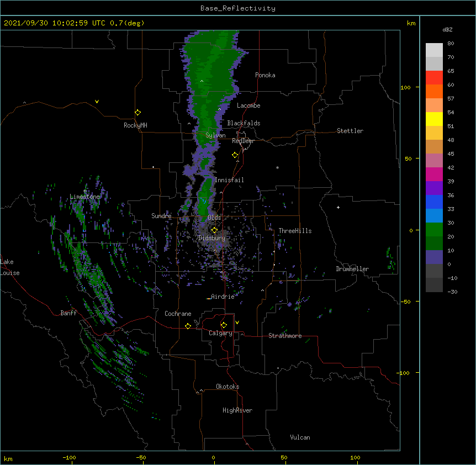Click the yellow v marker right of the Calgary diamond

pyautogui.click(x=237, y=323)
